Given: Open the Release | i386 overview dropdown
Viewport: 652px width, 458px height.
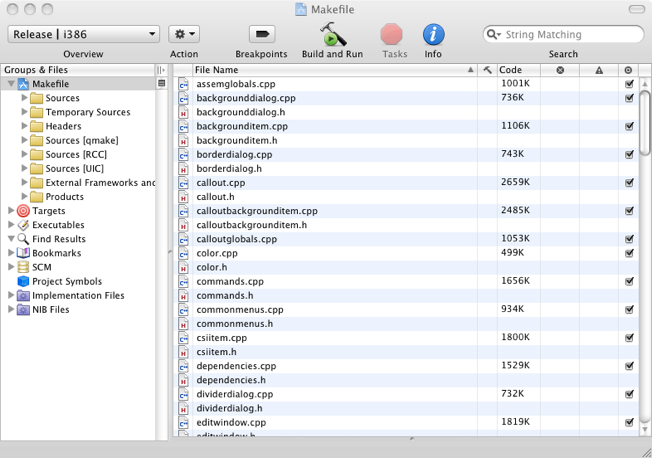Looking at the screenshot, I should [83, 34].
